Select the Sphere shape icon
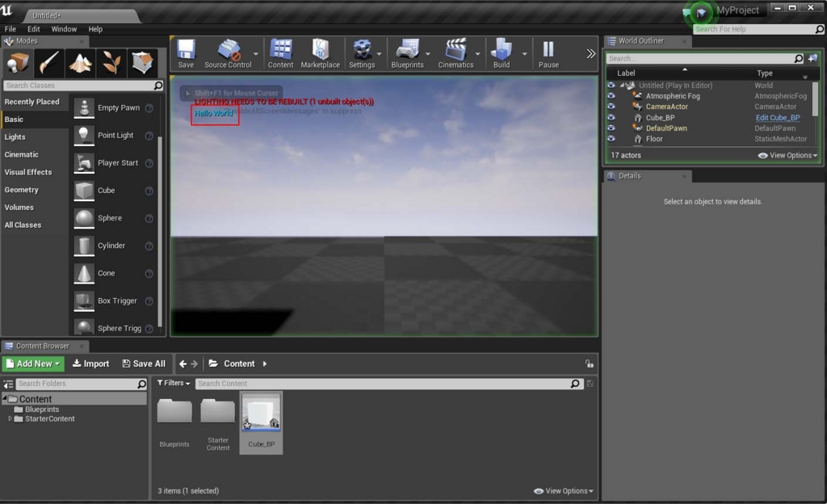The width and height of the screenshot is (827, 504). point(84,218)
